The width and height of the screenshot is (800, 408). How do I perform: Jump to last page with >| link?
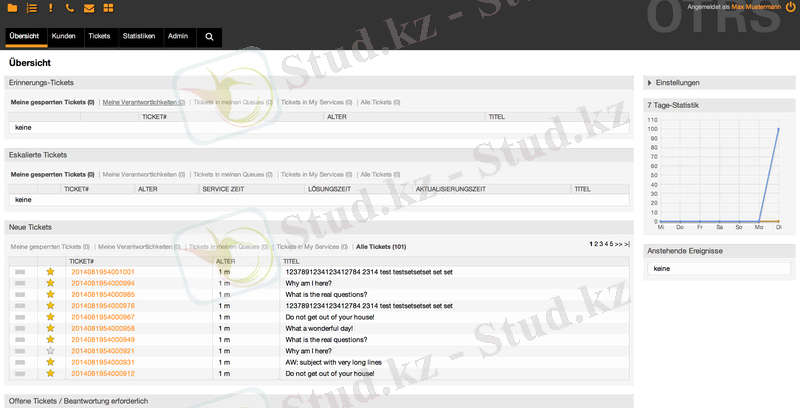tap(627, 244)
